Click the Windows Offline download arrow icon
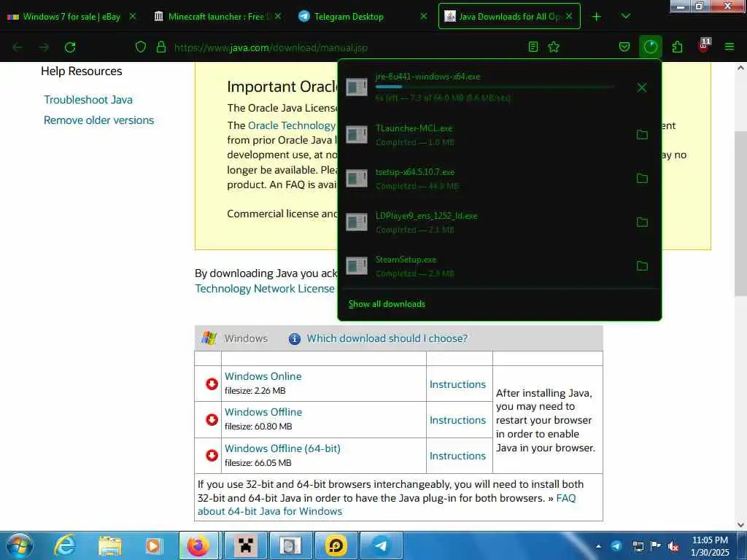747x560 pixels. [212, 419]
